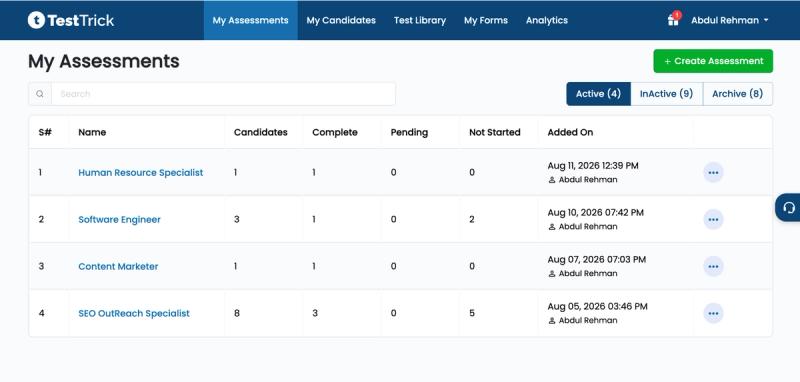800x382 pixels.
Task: Open the gift notifications icon
Action: click(673, 20)
